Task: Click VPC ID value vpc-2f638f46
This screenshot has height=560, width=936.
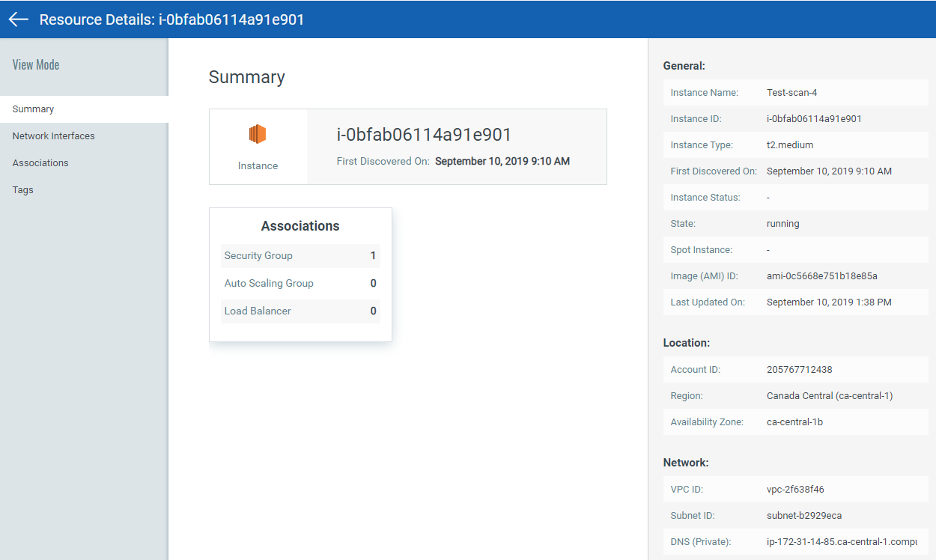Action: (x=795, y=490)
